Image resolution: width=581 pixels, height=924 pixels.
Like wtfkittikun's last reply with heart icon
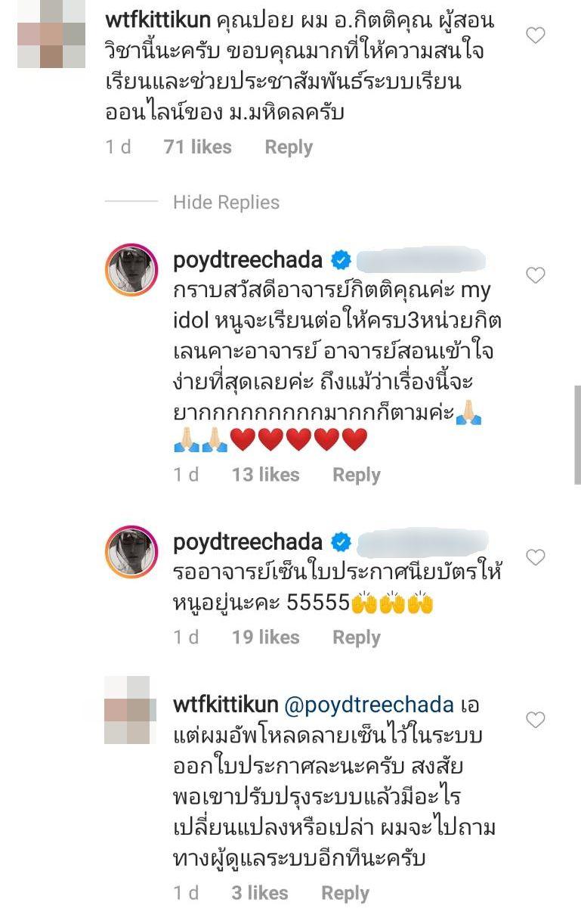click(535, 720)
